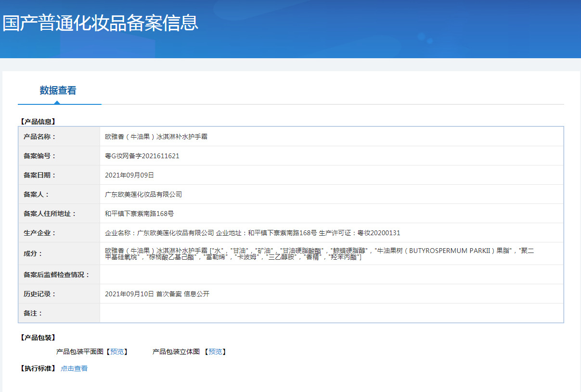Select filer address 和平镇下寨紫南路168号

coord(140,214)
